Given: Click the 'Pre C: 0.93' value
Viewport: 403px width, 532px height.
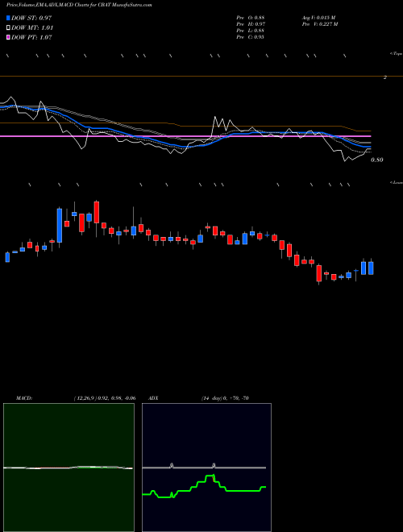Looking at the screenshot, I should point(251,37).
